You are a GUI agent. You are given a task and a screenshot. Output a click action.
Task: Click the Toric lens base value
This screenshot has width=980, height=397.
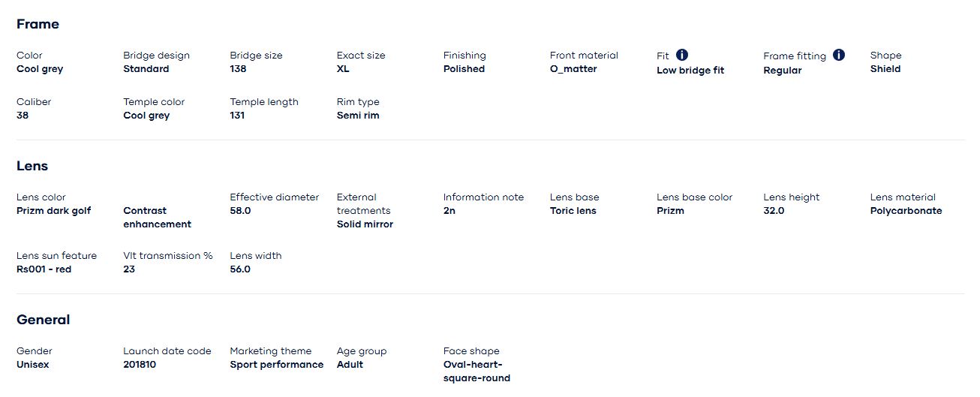[573, 211]
